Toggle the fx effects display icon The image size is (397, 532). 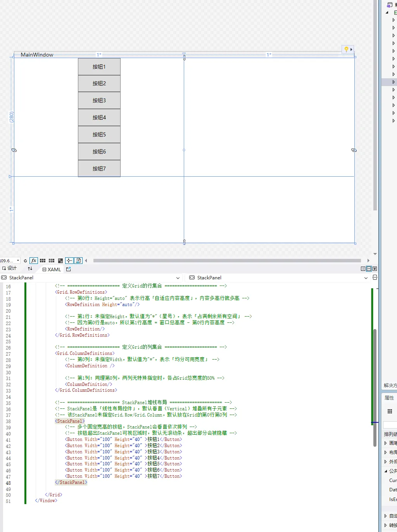tap(34, 261)
